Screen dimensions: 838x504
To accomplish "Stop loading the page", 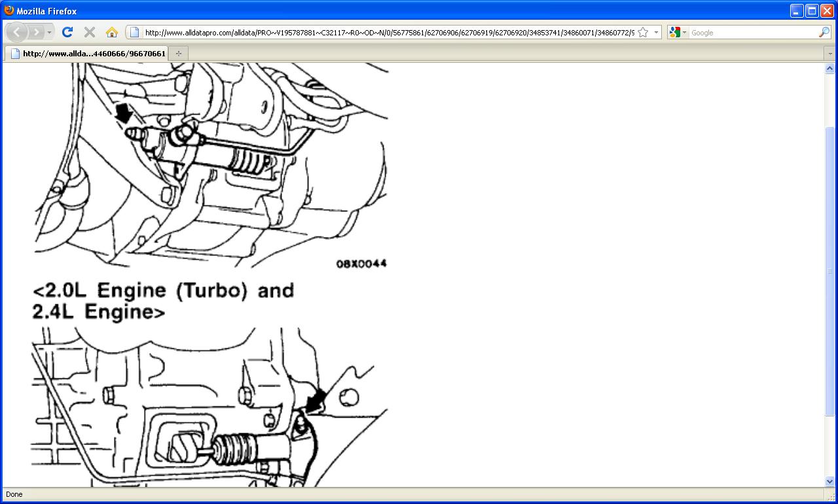I will [x=90, y=32].
